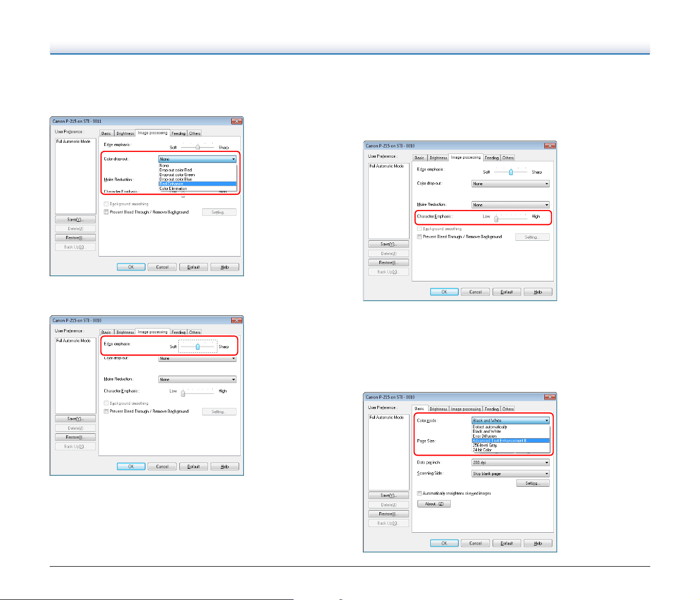Open Moire Reduction dropdown in the lower-left dialog
This screenshot has width=700, height=600.
click(x=197, y=379)
